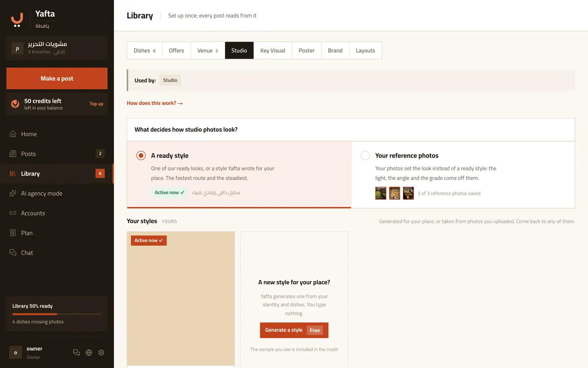Image resolution: width=588 pixels, height=368 pixels.
Task: Click the Posts count badge 2
Action: [x=100, y=153]
